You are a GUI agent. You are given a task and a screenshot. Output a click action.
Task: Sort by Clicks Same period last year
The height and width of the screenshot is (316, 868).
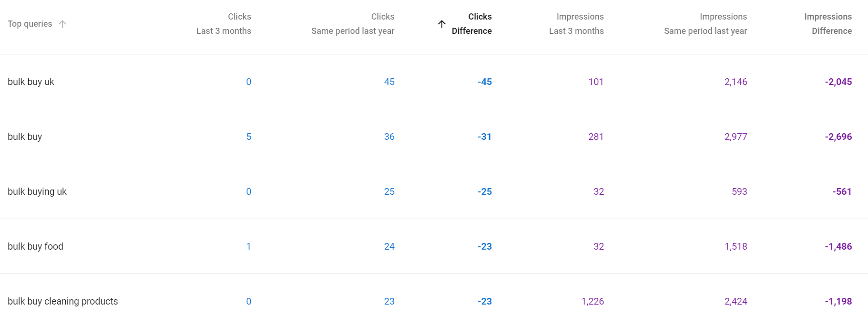click(x=353, y=24)
